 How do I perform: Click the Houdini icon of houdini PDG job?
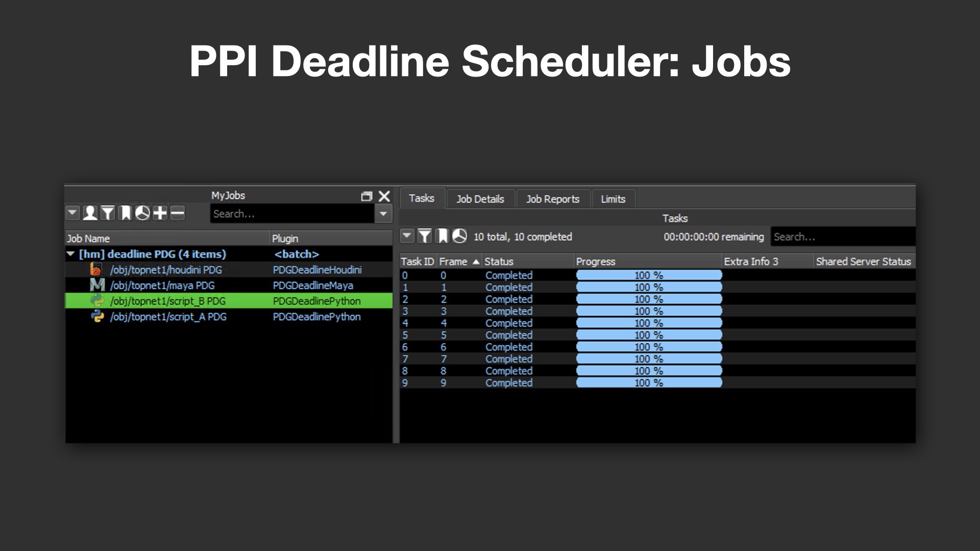tap(96, 269)
